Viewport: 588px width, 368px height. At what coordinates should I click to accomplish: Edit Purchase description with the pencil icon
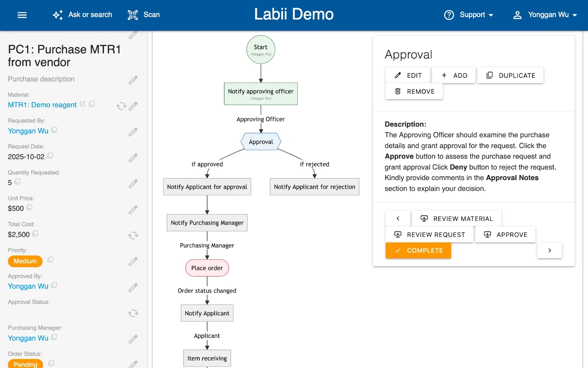tap(133, 80)
